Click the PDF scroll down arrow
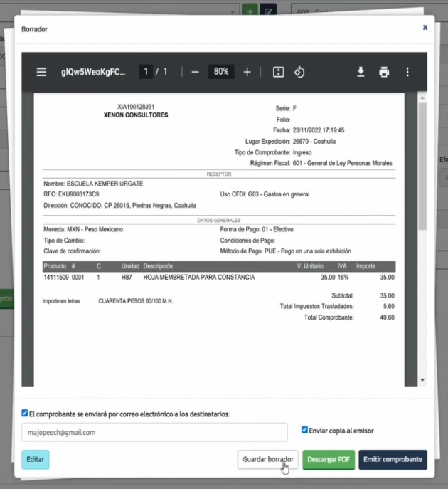448x489 pixels. coord(422,380)
